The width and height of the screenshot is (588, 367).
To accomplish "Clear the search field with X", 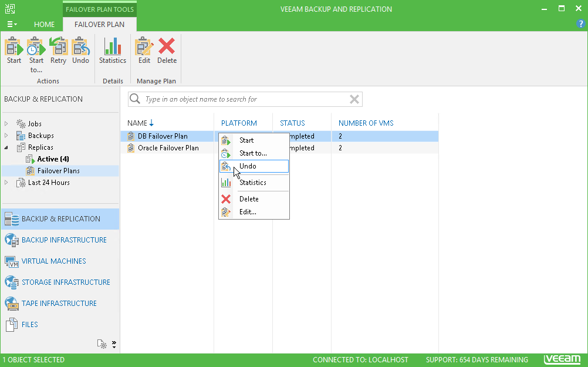I will tap(354, 99).
